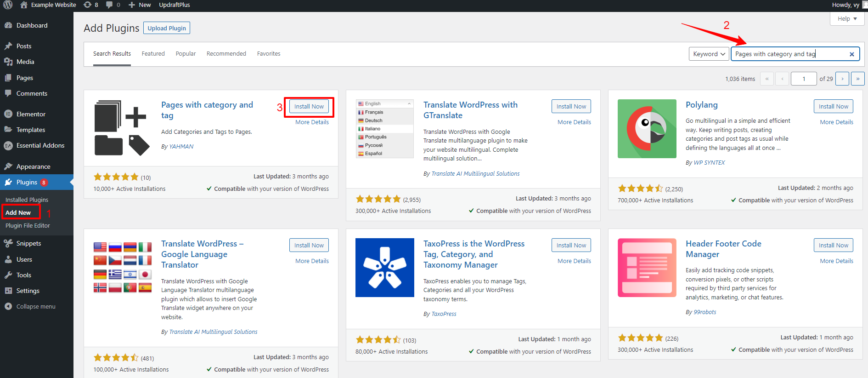Click the current page number field
Viewport: 868px width, 378px height.
click(x=804, y=79)
